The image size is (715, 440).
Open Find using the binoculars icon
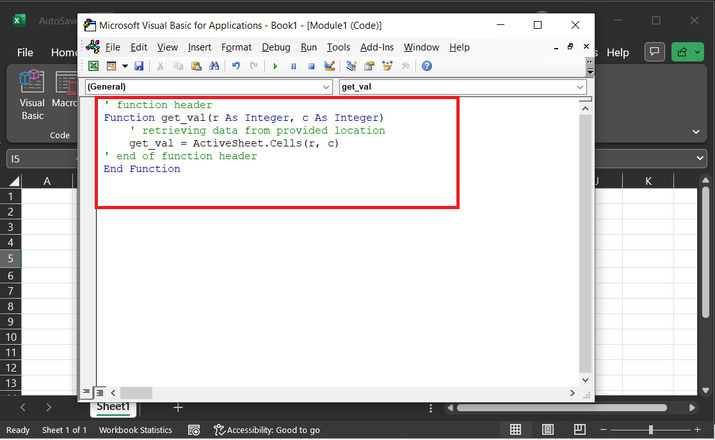tap(213, 66)
